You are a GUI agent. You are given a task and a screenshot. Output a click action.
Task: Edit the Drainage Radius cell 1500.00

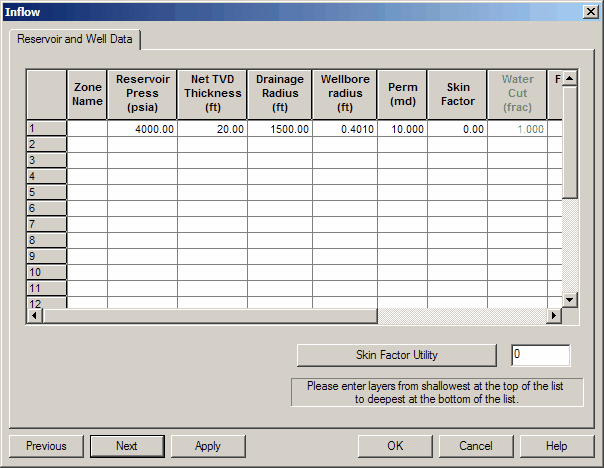pyautogui.click(x=279, y=129)
